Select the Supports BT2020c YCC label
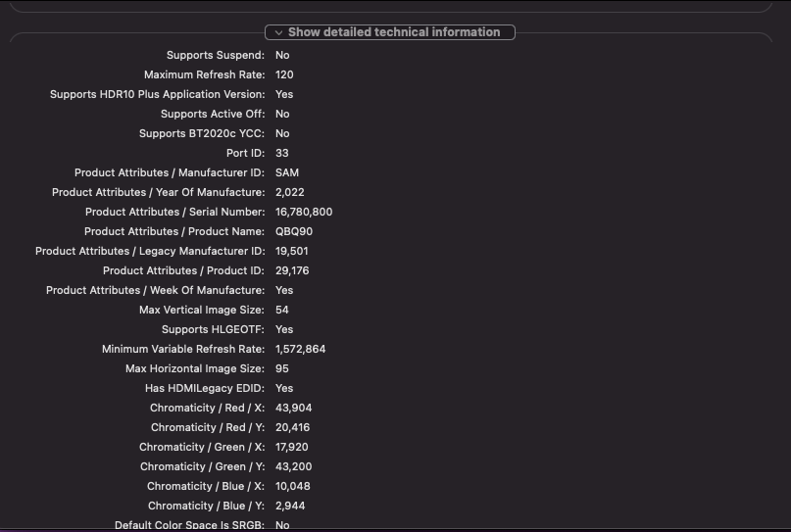791x532 pixels. tap(201, 133)
